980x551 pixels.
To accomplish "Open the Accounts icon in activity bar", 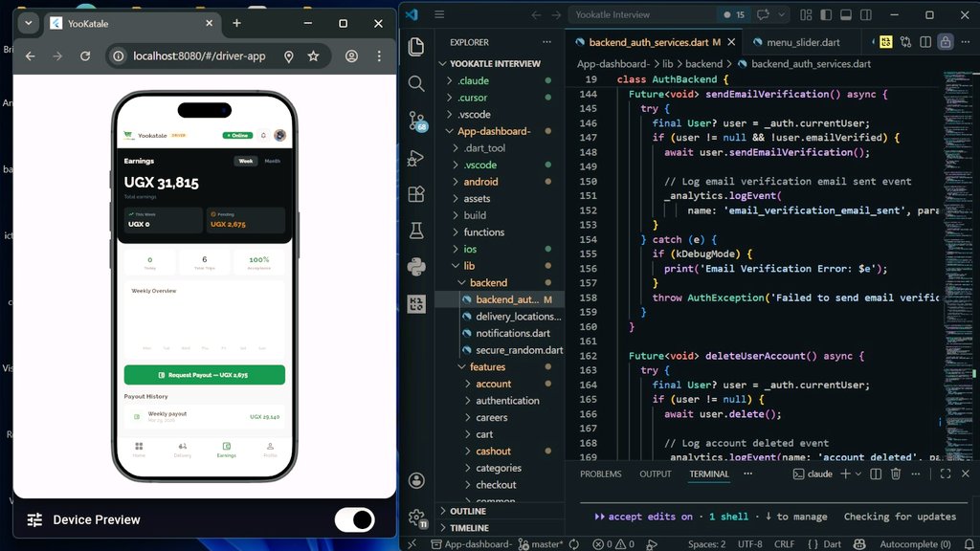I will 416,480.
